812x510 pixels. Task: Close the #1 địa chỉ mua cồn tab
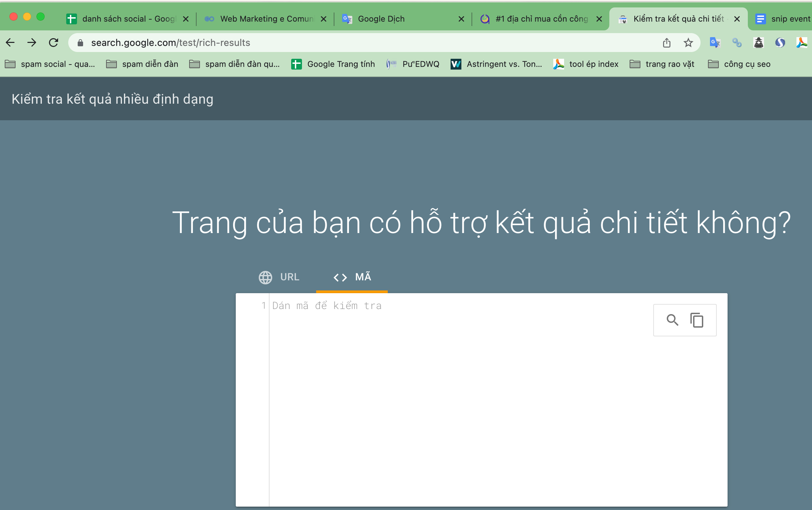tap(599, 19)
